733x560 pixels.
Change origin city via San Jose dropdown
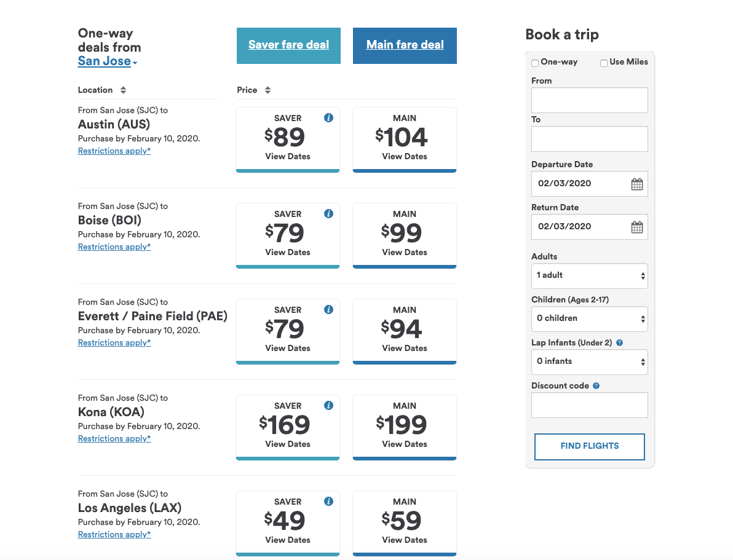[x=108, y=61]
